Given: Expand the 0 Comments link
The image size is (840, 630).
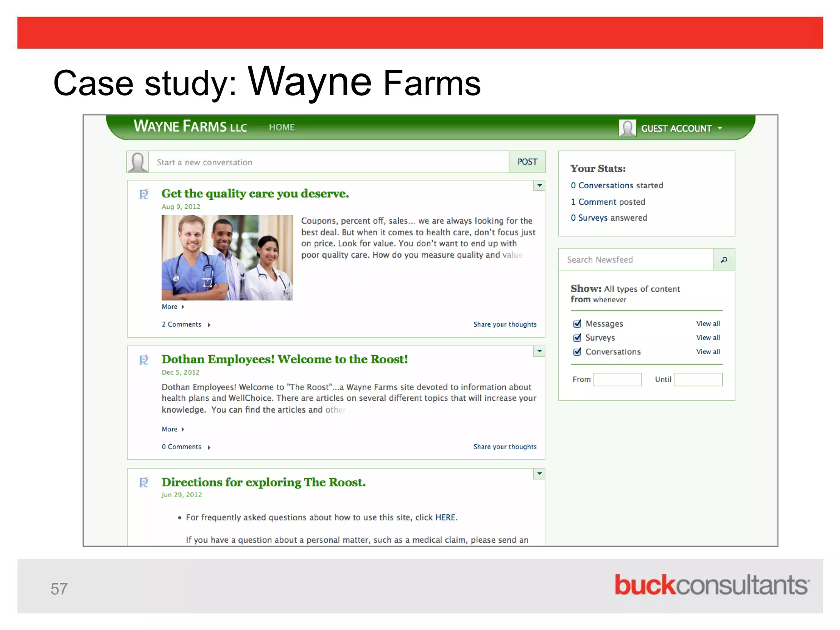Looking at the screenshot, I should (186, 447).
